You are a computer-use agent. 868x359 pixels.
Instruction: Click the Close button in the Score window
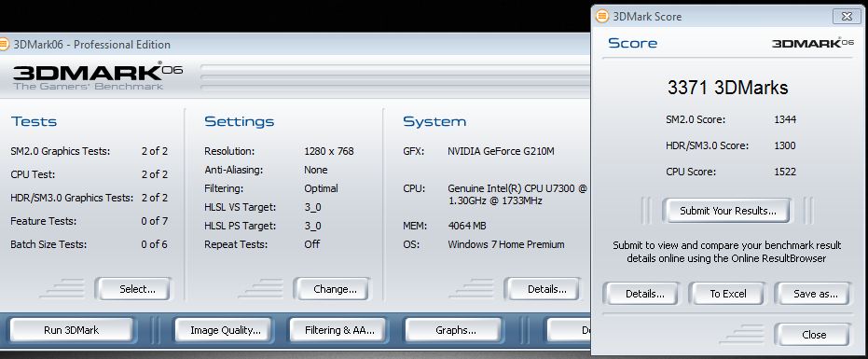pos(812,335)
